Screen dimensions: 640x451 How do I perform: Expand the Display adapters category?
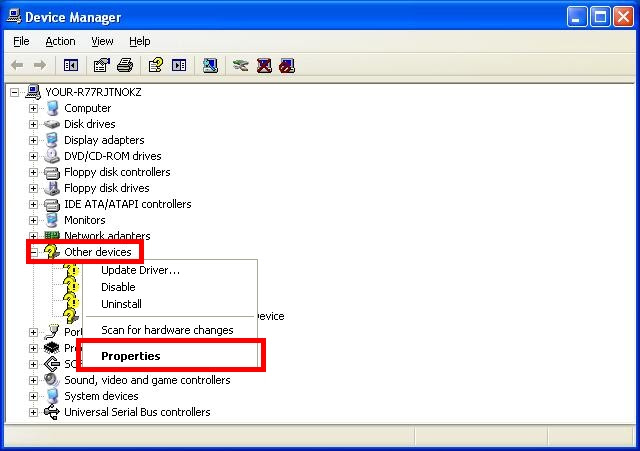33,140
